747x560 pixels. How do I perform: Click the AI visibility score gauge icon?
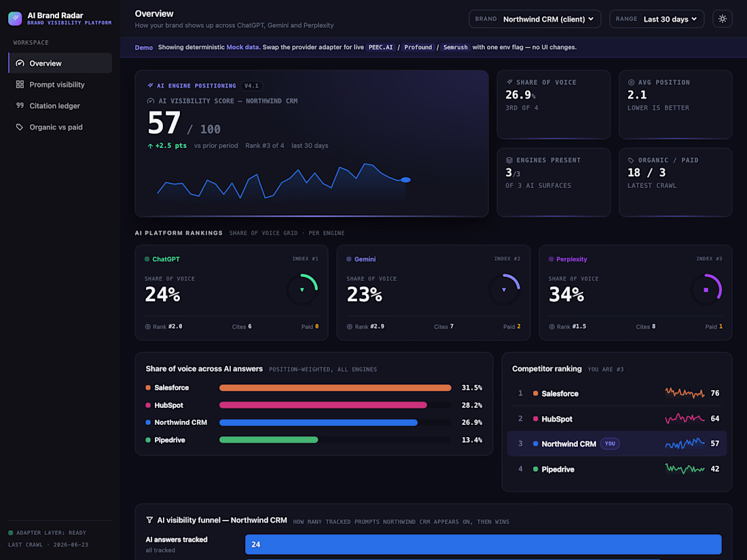pyautogui.click(x=151, y=101)
